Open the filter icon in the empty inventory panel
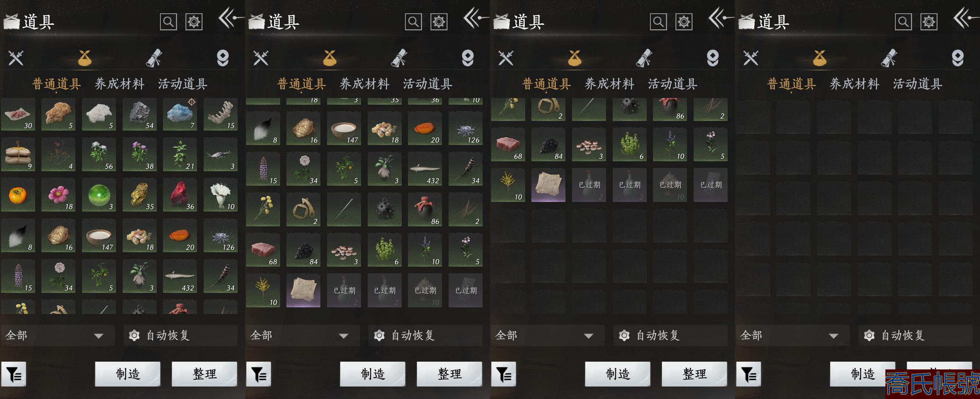The width and height of the screenshot is (980, 399). [749, 374]
